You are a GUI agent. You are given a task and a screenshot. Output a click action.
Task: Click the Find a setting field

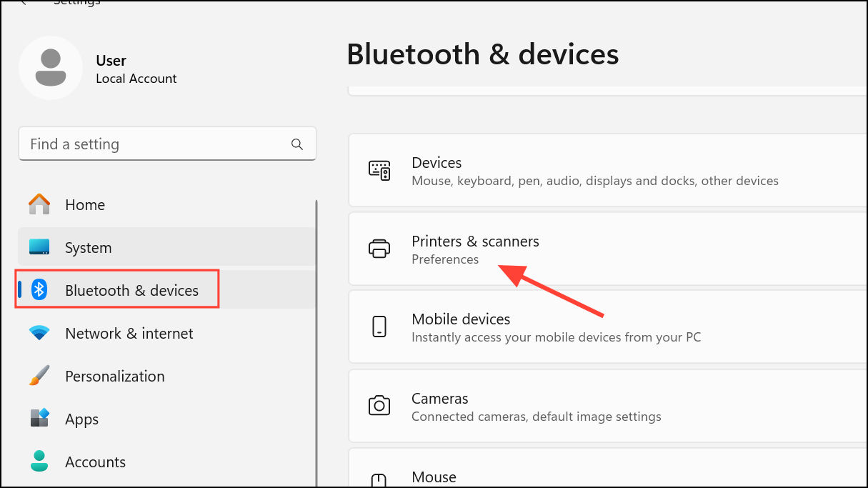157,144
